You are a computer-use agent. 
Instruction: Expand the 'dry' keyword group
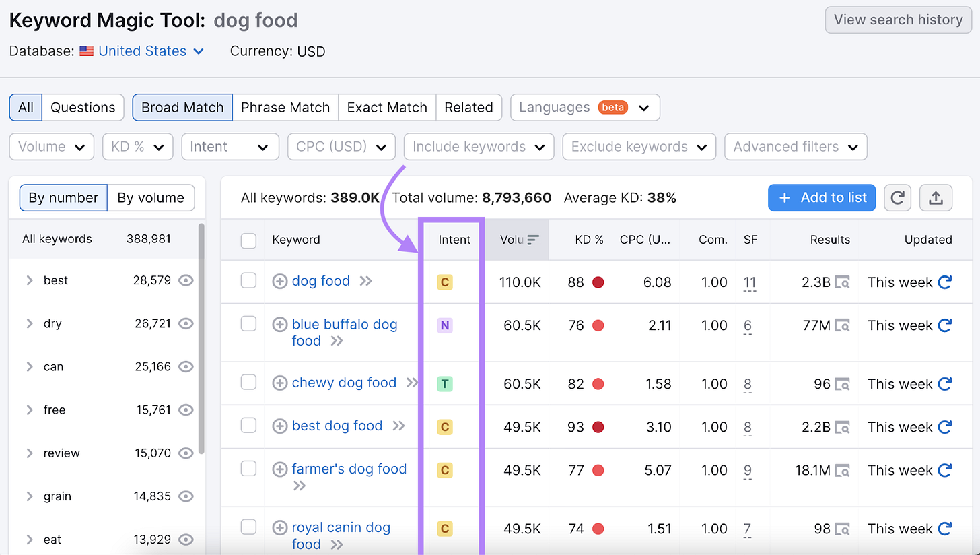(x=29, y=323)
